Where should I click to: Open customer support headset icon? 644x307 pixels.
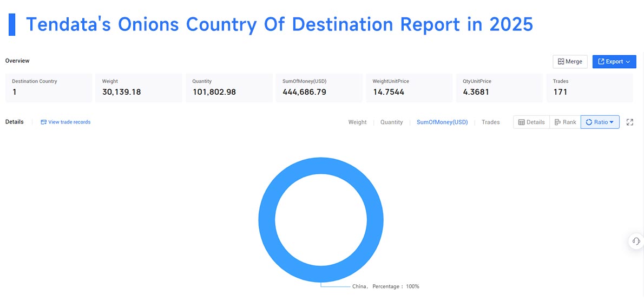[x=636, y=241]
